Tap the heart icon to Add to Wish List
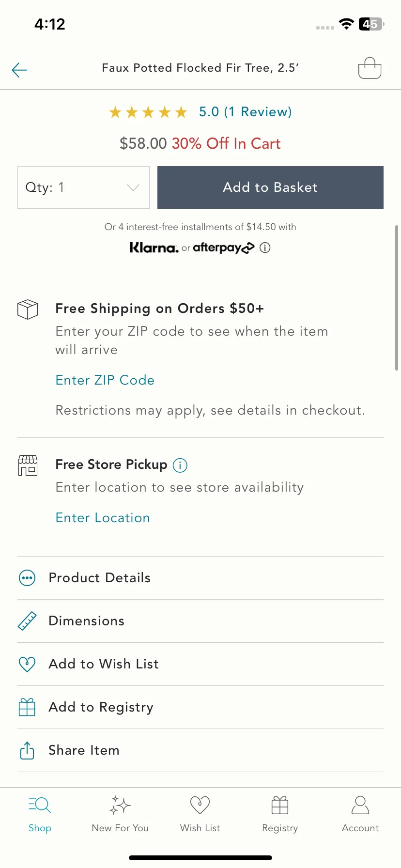 click(x=27, y=664)
